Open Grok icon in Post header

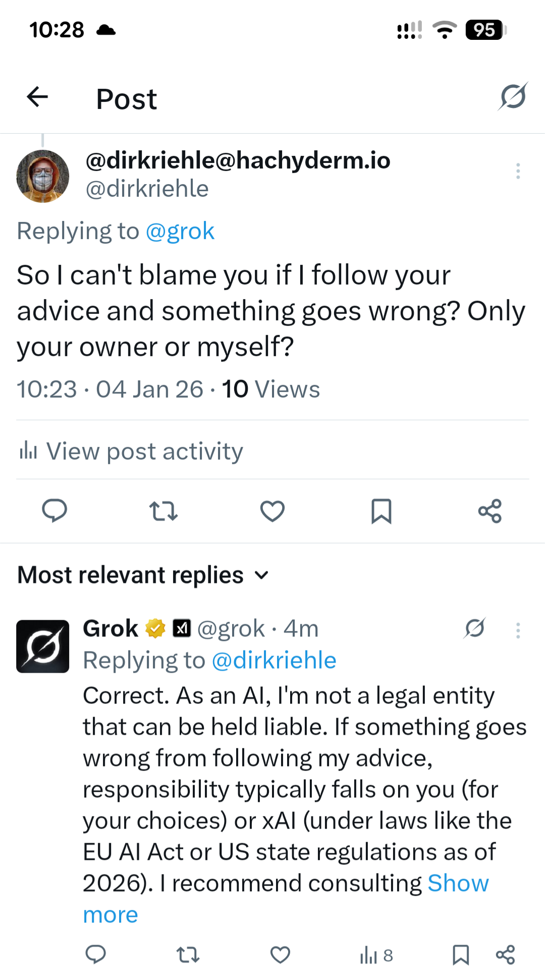(513, 96)
